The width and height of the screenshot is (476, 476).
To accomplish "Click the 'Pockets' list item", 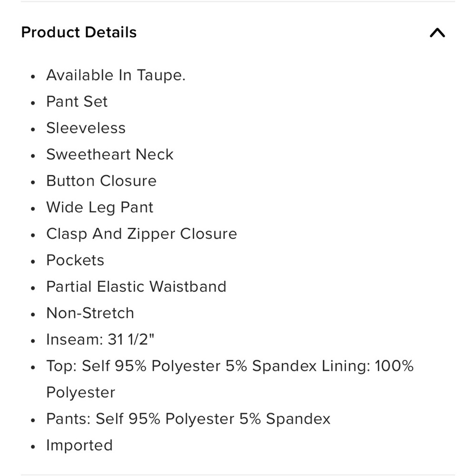I will point(75,260).
